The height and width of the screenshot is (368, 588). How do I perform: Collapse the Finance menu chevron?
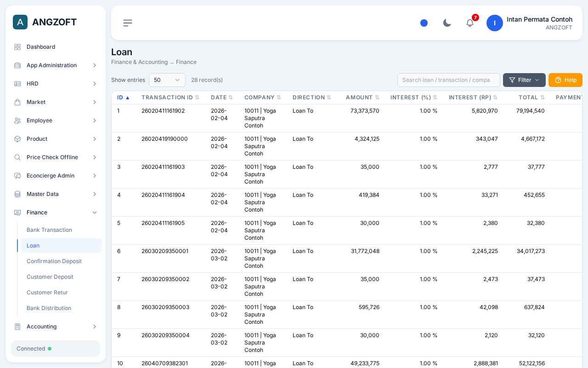click(95, 213)
